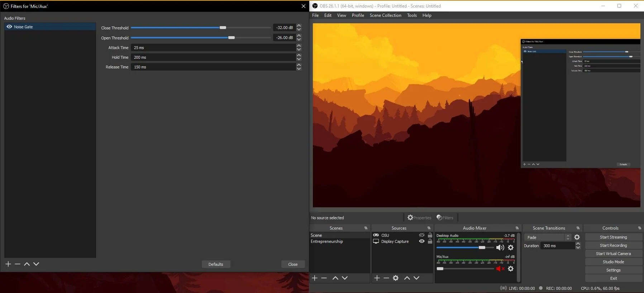Pop out the Controls dock

tap(640, 228)
